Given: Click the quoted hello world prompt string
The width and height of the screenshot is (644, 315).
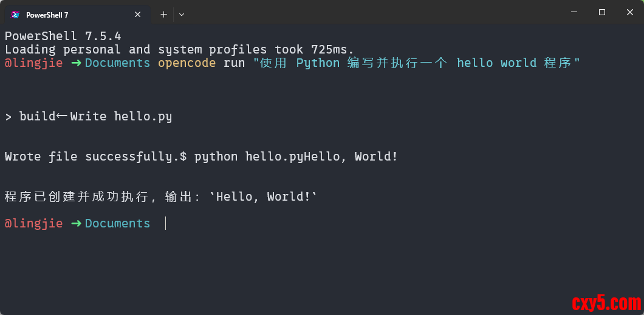Looking at the screenshot, I should [x=417, y=63].
